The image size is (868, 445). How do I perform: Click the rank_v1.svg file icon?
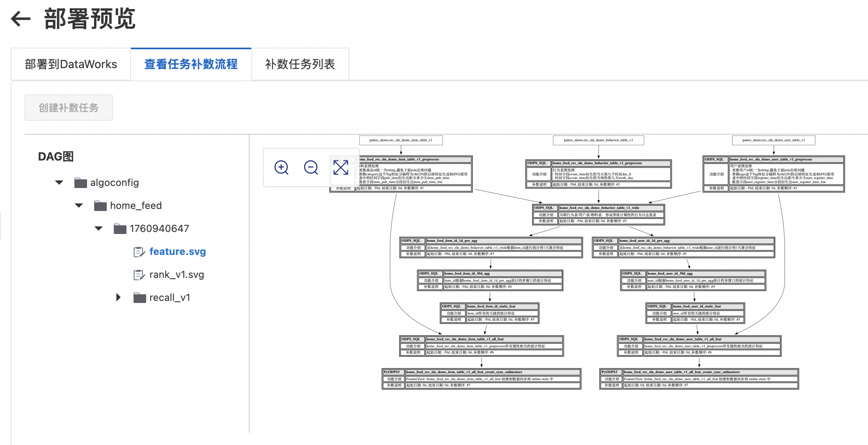point(139,275)
